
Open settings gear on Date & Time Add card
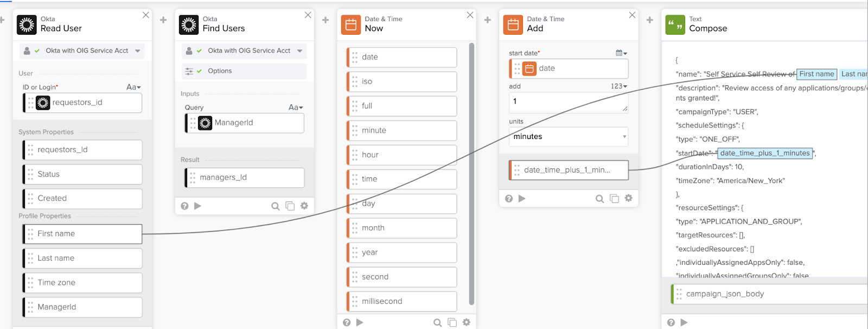(628, 199)
